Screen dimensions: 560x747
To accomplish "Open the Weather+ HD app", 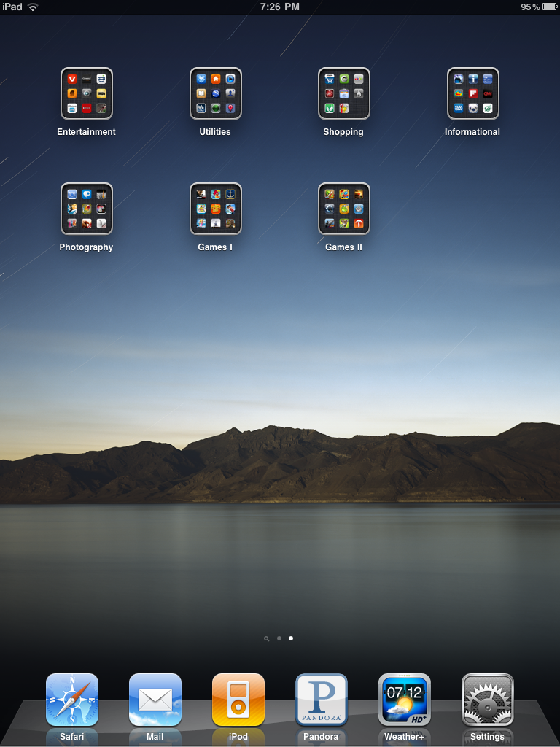I will 404,700.
